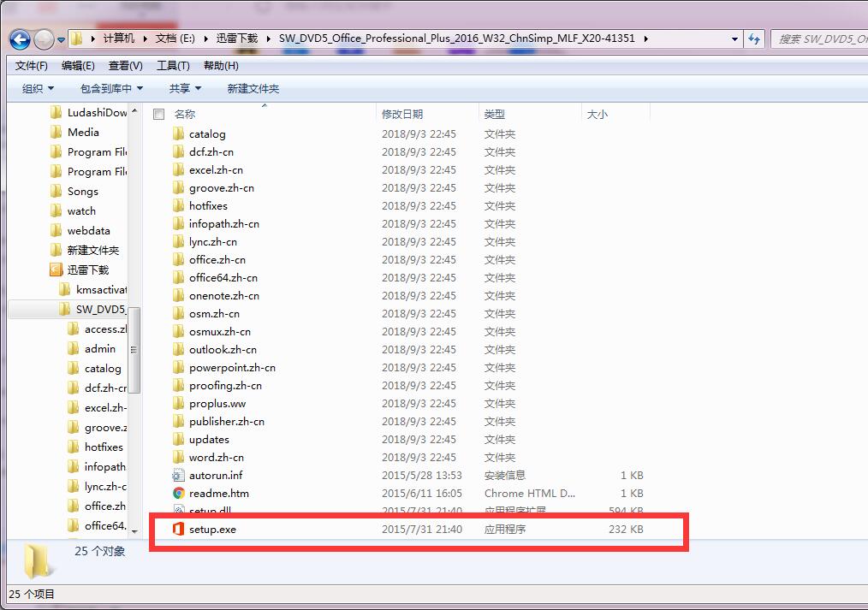Viewport: 868px width, 610px height.
Task: Open the catalog folder in file list
Action: 205,133
